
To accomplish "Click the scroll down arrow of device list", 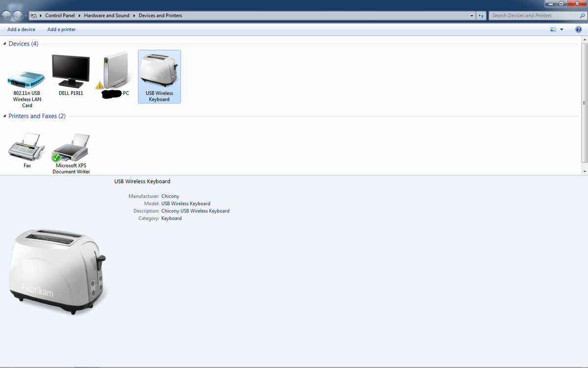I will coord(584,171).
